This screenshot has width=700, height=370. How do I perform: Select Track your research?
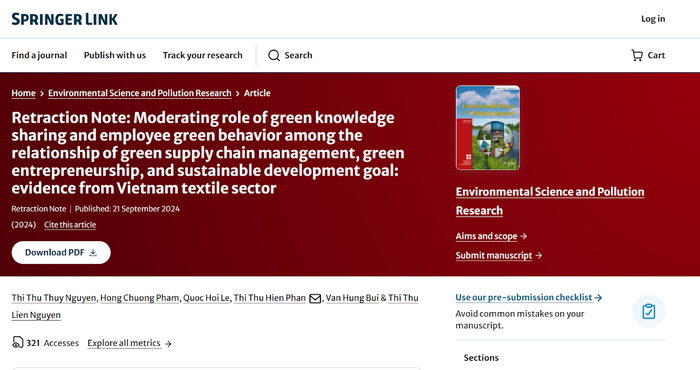tap(202, 55)
